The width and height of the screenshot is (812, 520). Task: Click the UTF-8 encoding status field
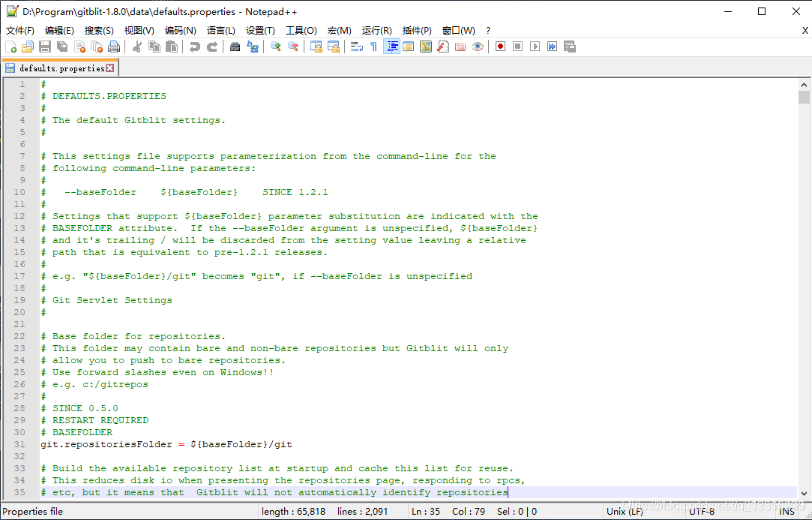coord(702,512)
